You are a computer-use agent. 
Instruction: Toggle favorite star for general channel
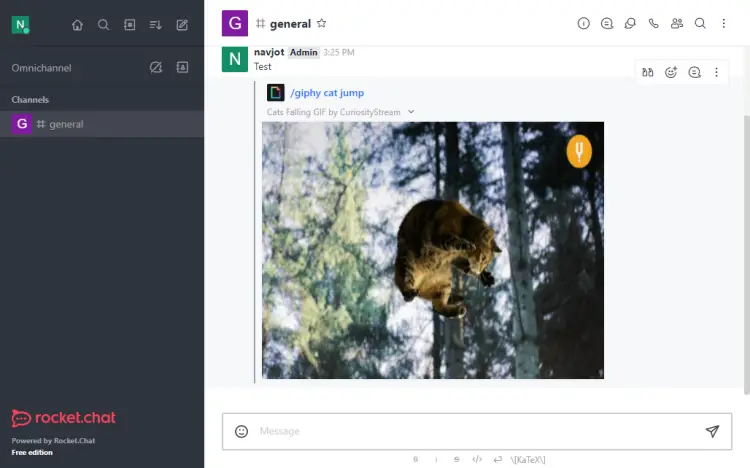tap(321, 23)
